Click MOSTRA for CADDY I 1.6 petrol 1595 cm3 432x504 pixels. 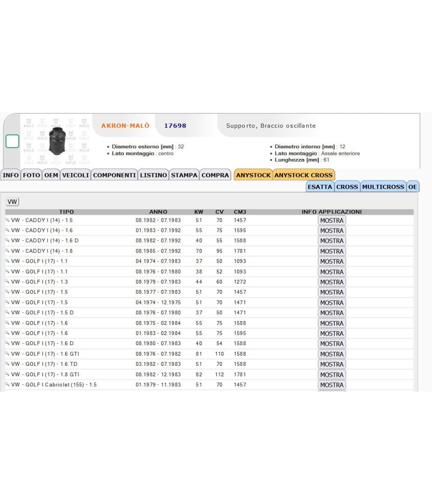tap(332, 231)
